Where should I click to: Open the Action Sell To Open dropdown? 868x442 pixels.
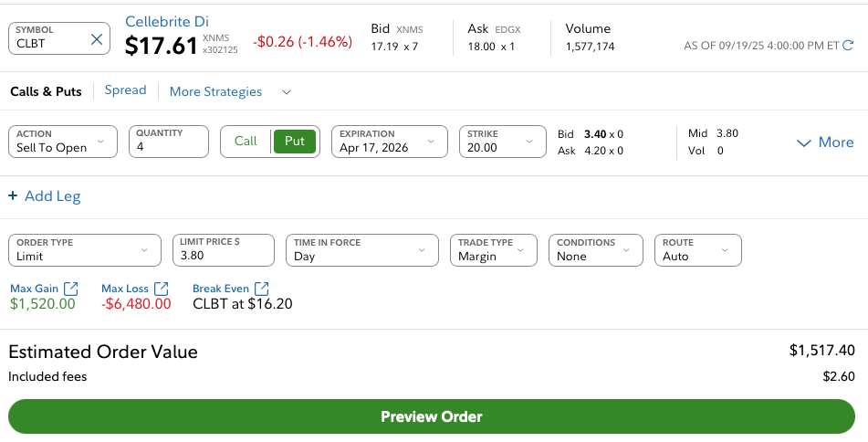pos(63,142)
